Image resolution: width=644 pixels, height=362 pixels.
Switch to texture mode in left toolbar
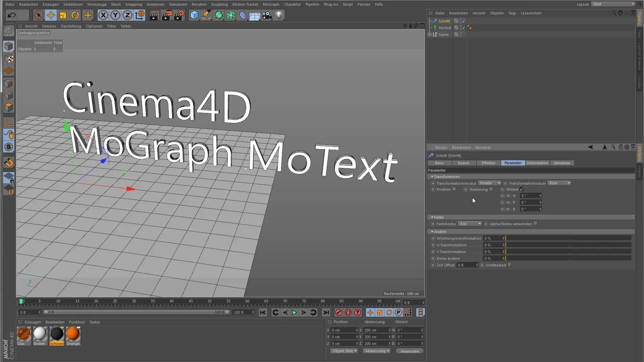[x=9, y=59]
